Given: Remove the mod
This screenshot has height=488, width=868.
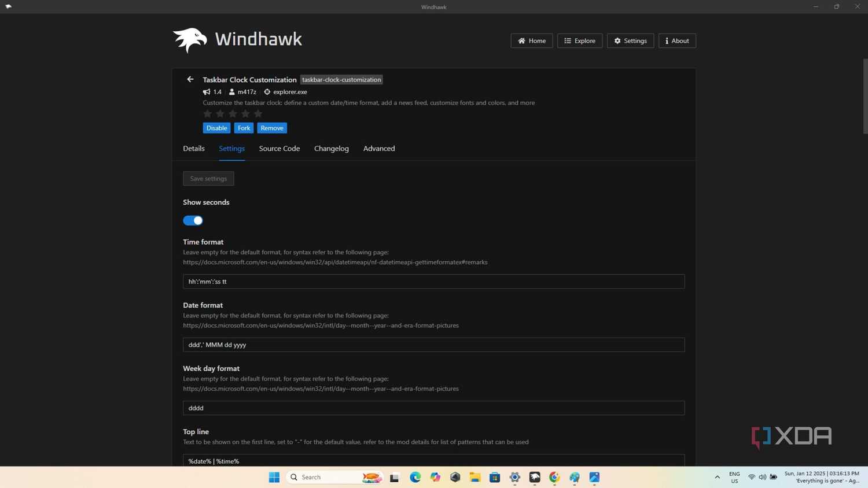Looking at the screenshot, I should [x=272, y=128].
